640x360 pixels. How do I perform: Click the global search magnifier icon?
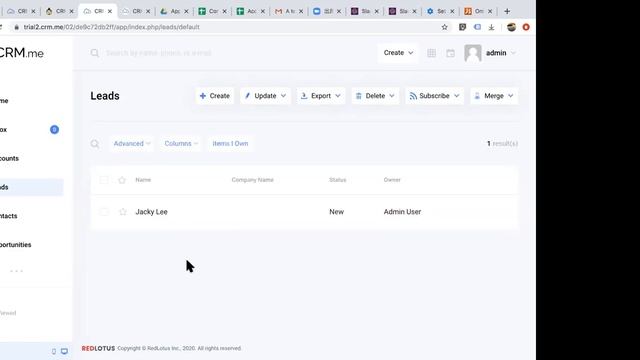[95, 53]
